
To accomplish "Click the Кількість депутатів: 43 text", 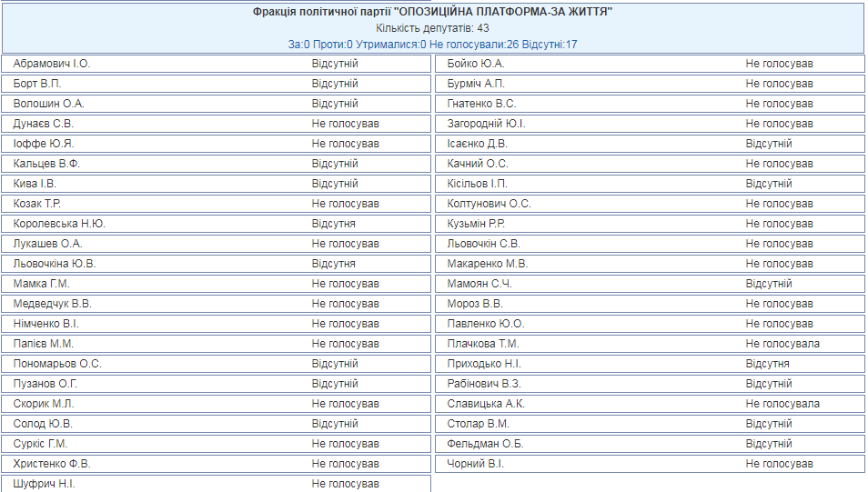I will 433,28.
